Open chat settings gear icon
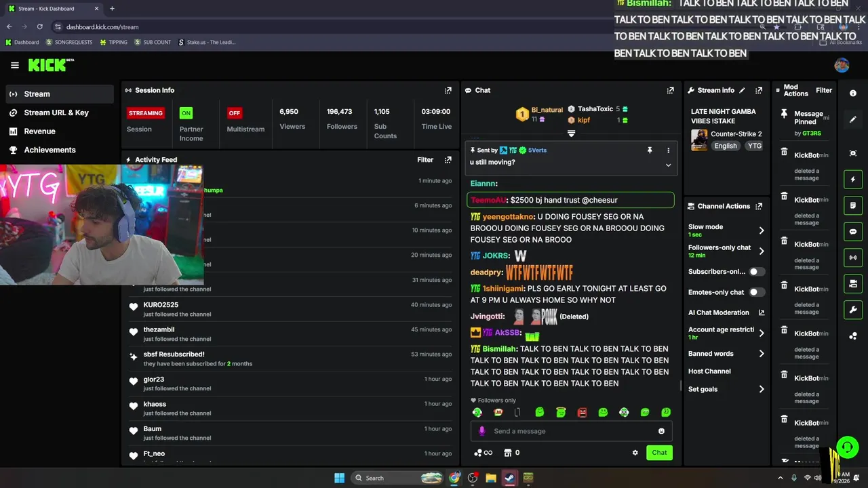868x488 pixels. click(x=635, y=453)
